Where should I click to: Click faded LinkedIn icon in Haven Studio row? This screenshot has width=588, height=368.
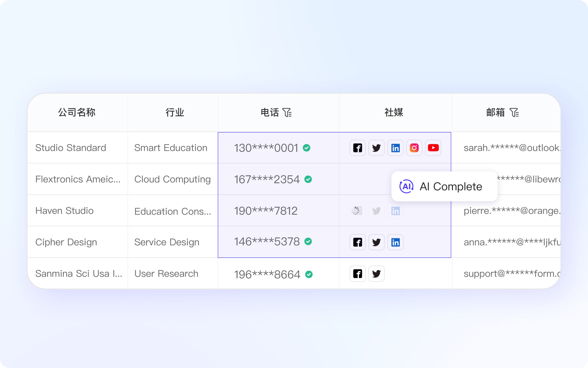(x=395, y=211)
